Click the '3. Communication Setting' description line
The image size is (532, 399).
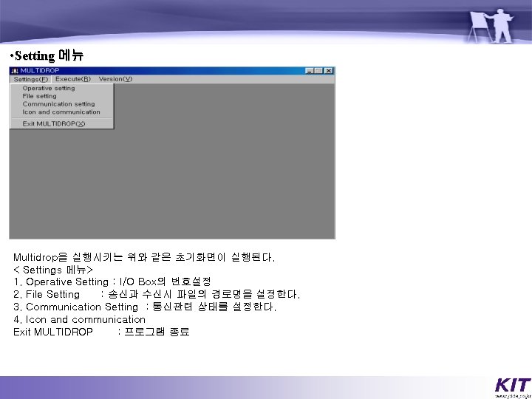click(x=145, y=307)
